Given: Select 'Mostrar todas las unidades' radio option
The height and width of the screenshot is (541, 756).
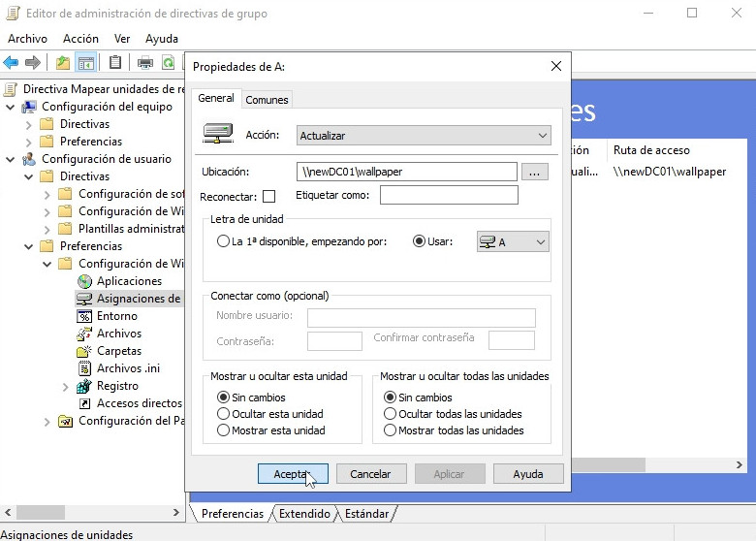Looking at the screenshot, I should (x=391, y=430).
